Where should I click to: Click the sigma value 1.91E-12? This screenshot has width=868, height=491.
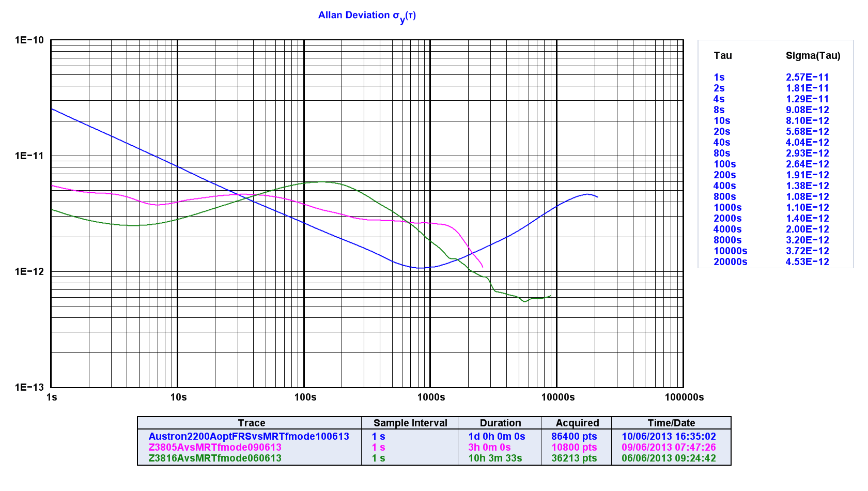pyautogui.click(x=807, y=175)
